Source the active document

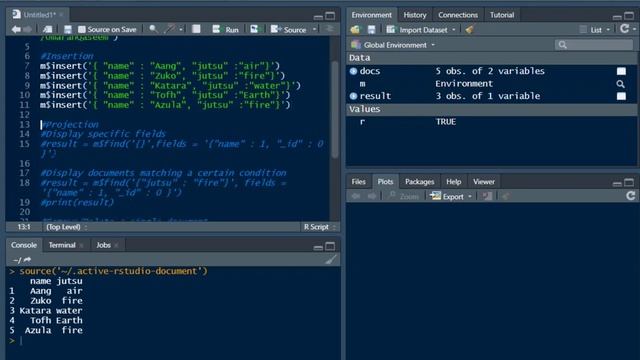(289, 29)
